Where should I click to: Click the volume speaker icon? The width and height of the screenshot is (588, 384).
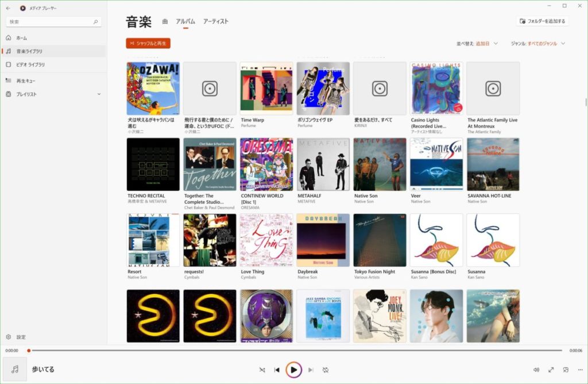click(536, 370)
